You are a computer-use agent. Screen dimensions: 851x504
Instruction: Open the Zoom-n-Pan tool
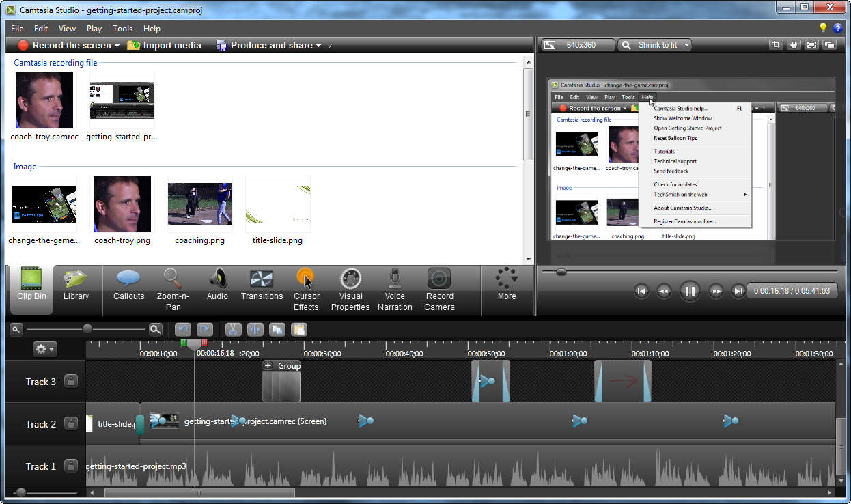click(173, 288)
